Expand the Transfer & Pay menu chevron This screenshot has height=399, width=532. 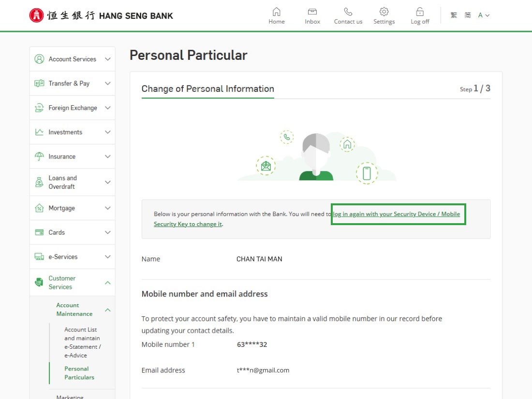click(x=107, y=84)
